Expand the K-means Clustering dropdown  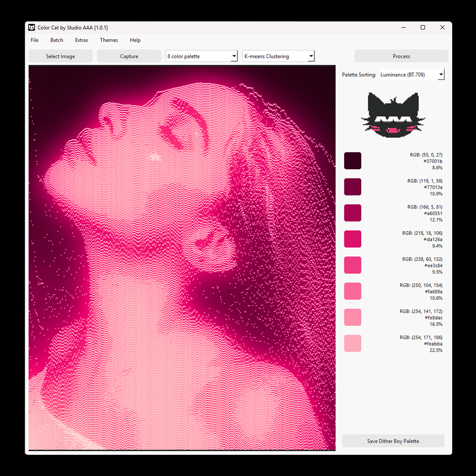coord(278,56)
